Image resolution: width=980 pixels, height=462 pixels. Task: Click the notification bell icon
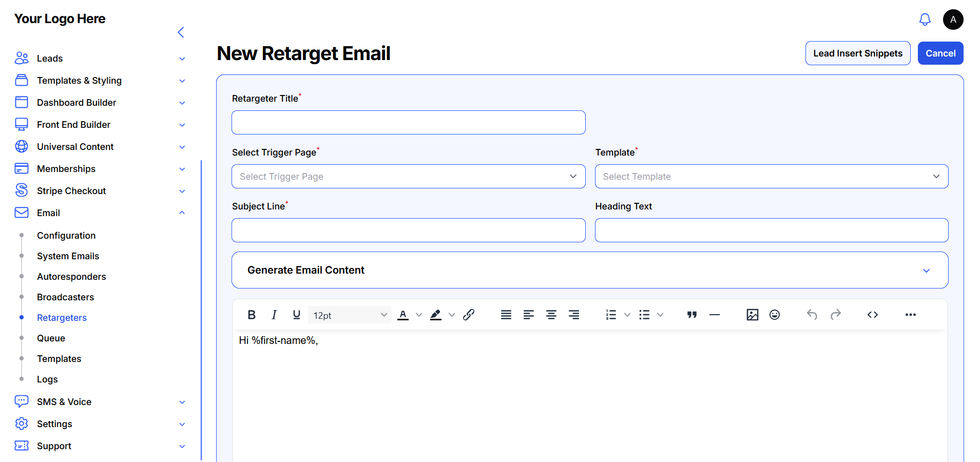(x=925, y=20)
